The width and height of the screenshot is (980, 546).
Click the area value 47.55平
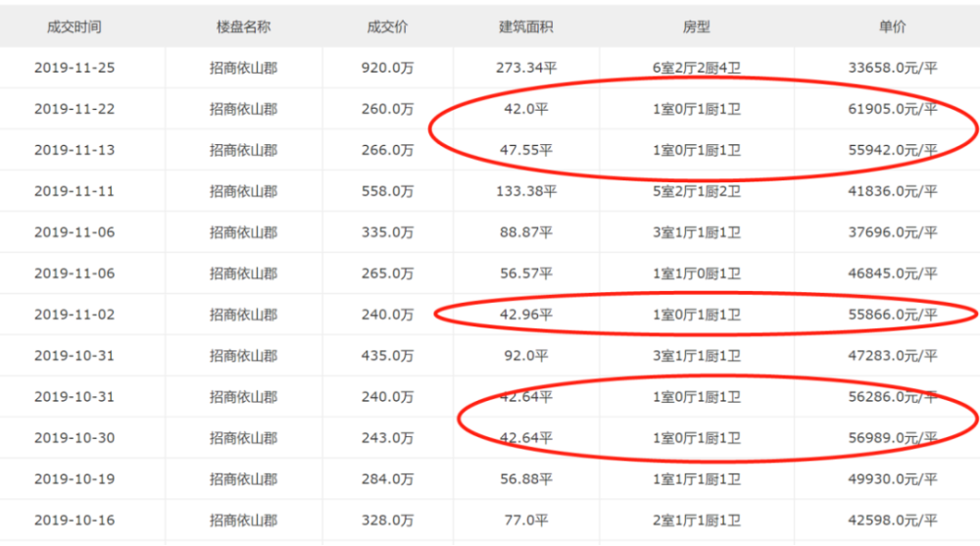tap(526, 150)
